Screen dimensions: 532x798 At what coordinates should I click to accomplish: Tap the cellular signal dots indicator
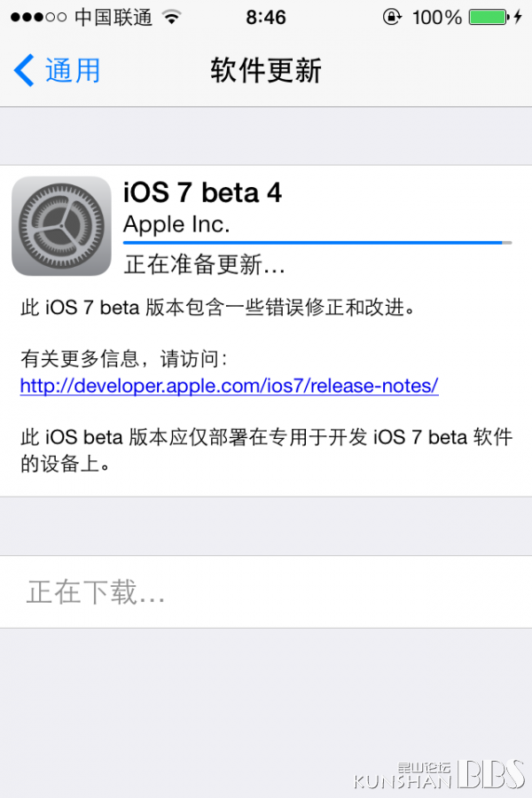pyautogui.click(x=39, y=18)
